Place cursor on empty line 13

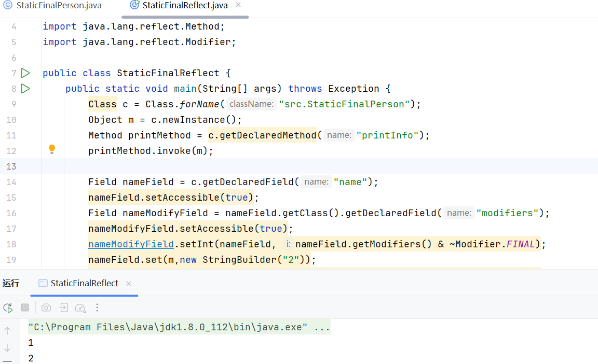point(311,166)
